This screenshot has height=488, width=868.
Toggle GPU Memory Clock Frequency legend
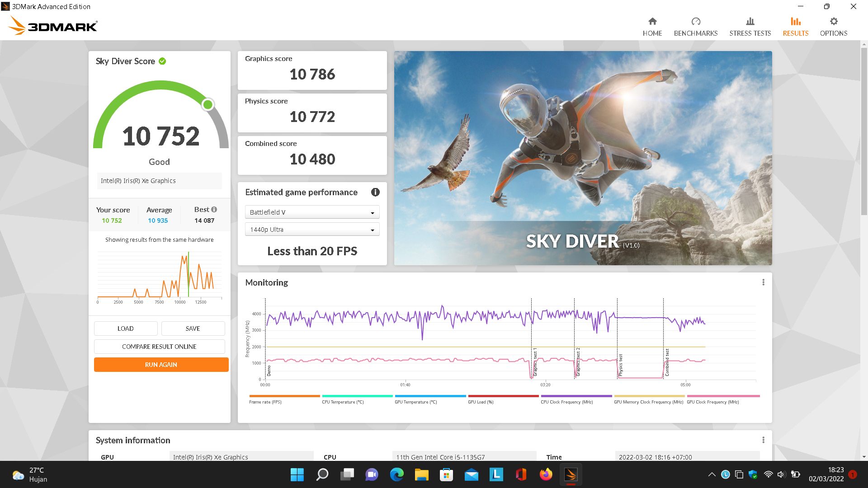[x=649, y=399]
